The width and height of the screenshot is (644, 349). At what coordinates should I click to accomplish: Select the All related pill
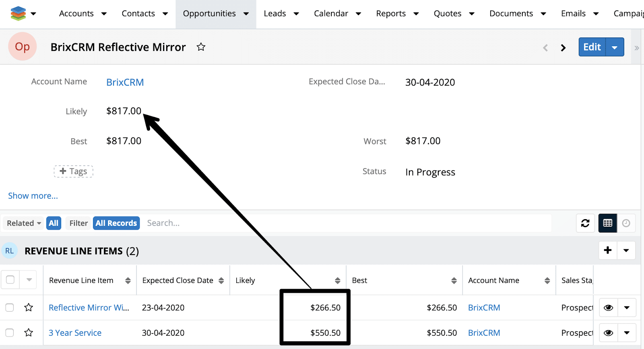pyautogui.click(x=54, y=223)
